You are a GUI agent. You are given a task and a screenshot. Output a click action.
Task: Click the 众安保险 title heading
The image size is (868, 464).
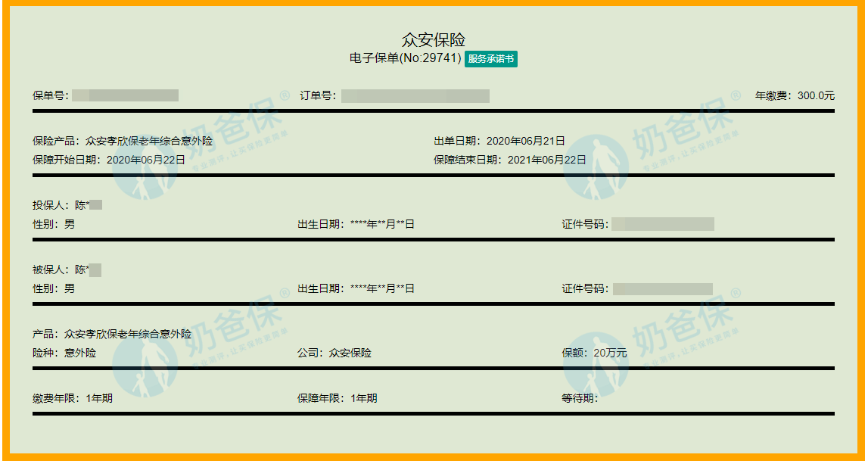pyautogui.click(x=434, y=40)
